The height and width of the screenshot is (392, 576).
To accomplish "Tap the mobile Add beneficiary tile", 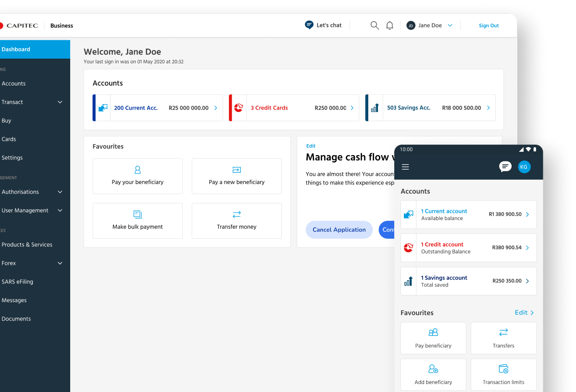I will pyautogui.click(x=433, y=375).
